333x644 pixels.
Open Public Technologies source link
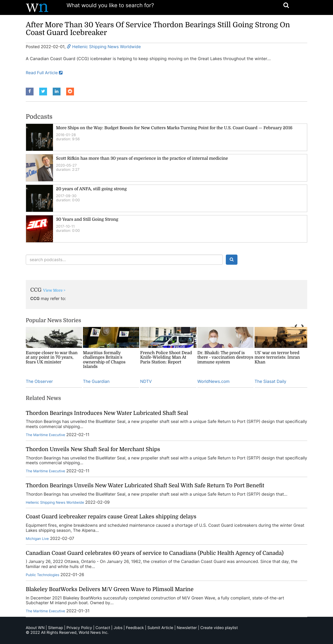(43, 575)
